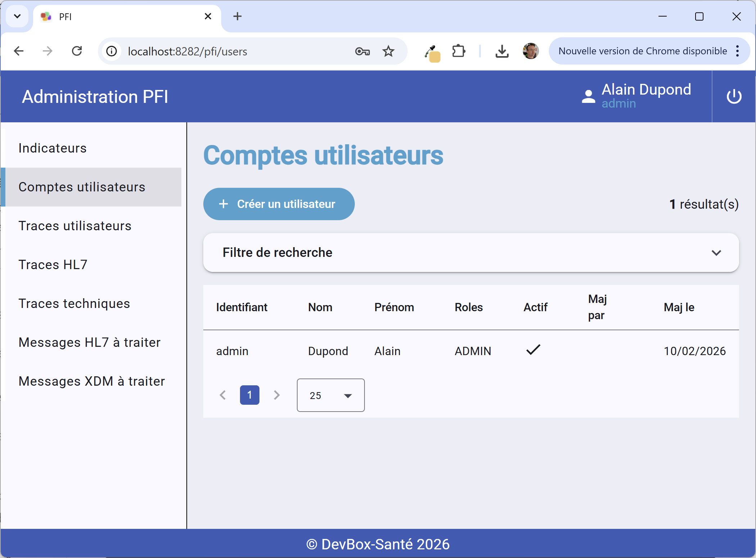This screenshot has height=558, width=756.
Task: Select Indicateurs in sidebar menu
Action: point(53,148)
